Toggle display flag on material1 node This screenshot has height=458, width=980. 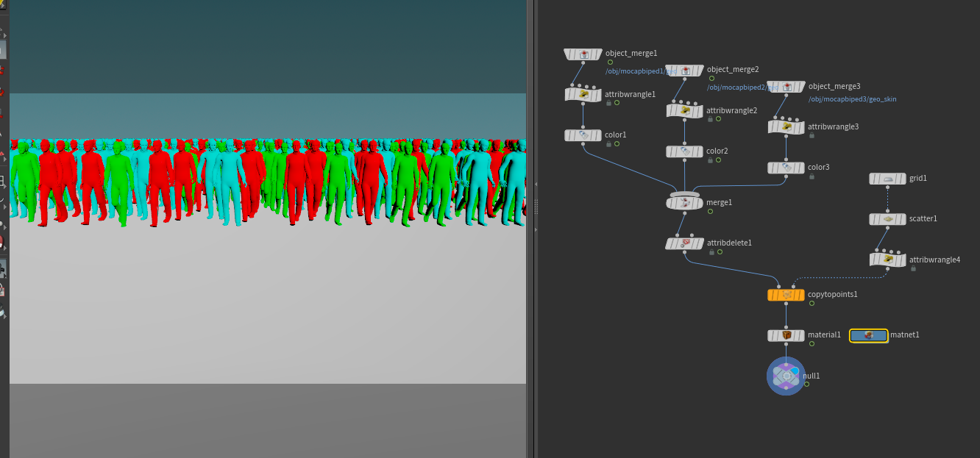point(801,335)
